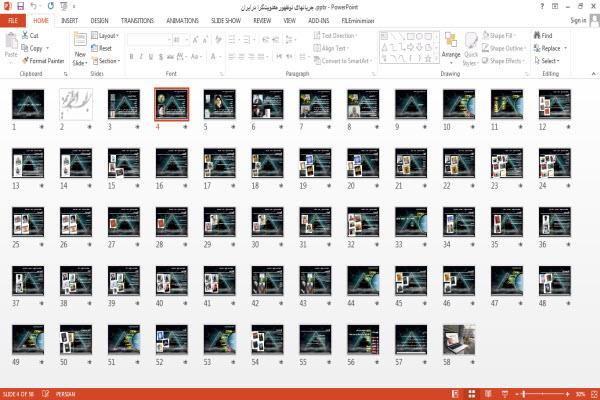This screenshot has width=600, height=400.
Task: Expand Shape Fill options
Action: click(x=499, y=35)
